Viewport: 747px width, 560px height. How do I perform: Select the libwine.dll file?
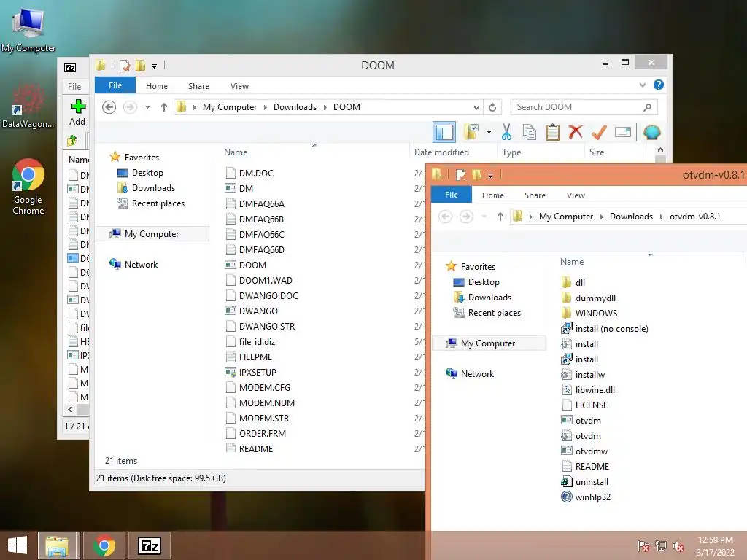595,390
